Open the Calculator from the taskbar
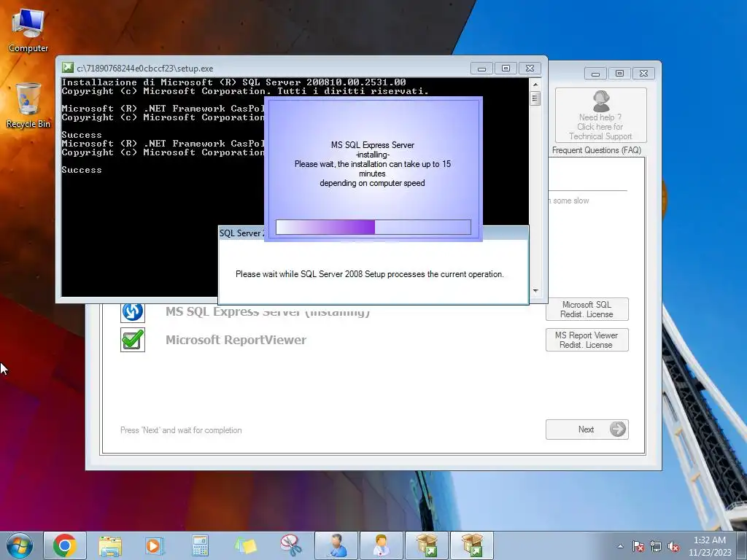 coord(200,545)
